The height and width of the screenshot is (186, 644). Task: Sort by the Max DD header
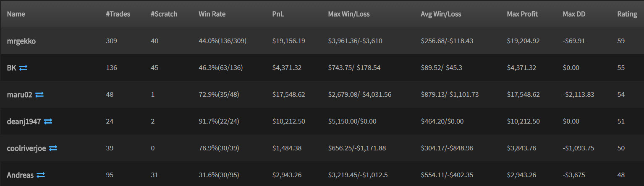[574, 14]
